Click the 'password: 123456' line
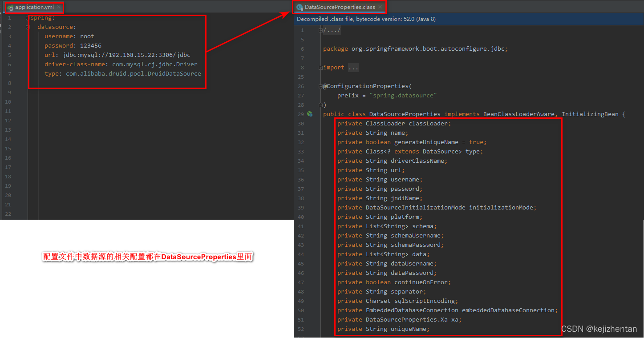 pos(73,46)
